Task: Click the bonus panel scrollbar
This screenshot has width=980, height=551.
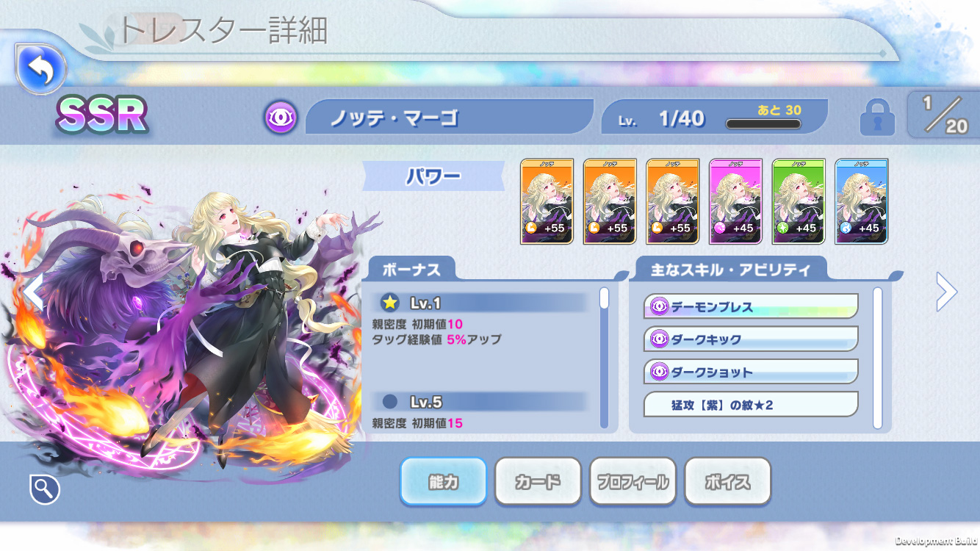Action: point(605,358)
